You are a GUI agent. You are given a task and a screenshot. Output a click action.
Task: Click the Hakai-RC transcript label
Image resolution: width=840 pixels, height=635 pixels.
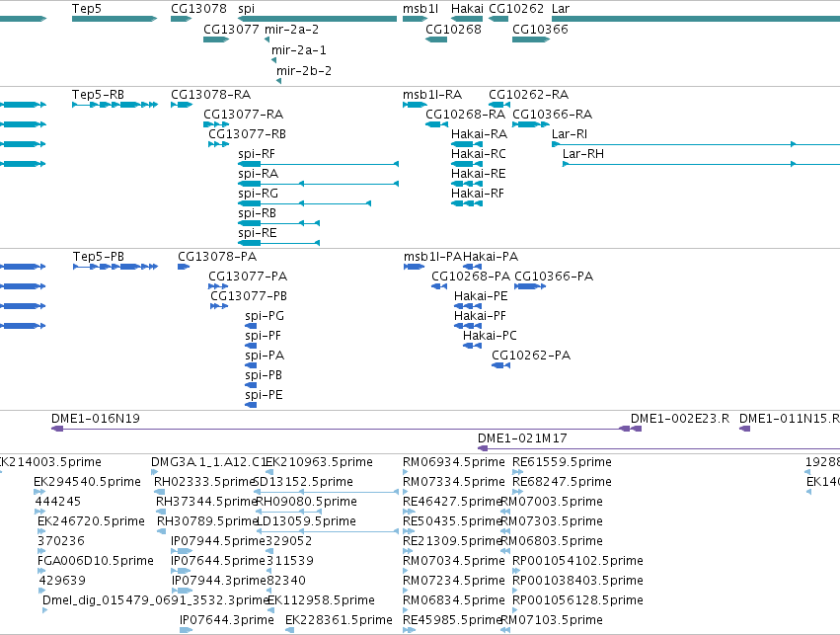479,154
